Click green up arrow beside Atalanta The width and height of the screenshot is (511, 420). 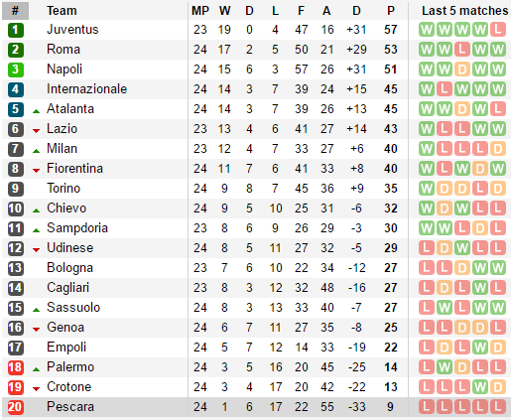pyautogui.click(x=37, y=111)
